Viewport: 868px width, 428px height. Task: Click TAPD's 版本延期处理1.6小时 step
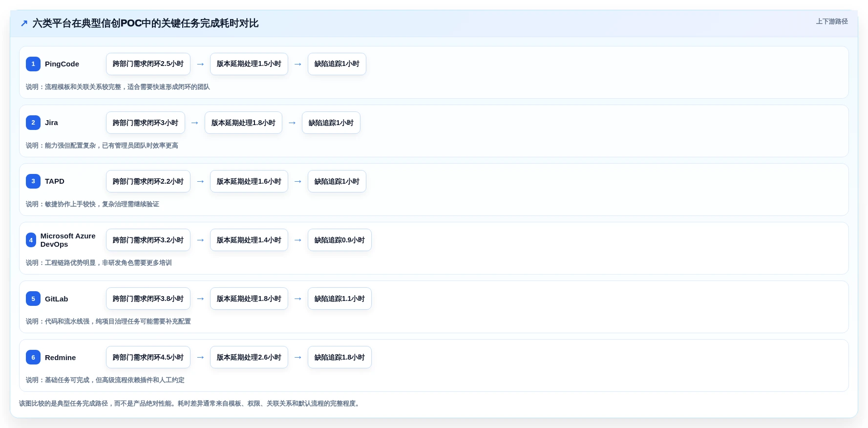point(249,181)
